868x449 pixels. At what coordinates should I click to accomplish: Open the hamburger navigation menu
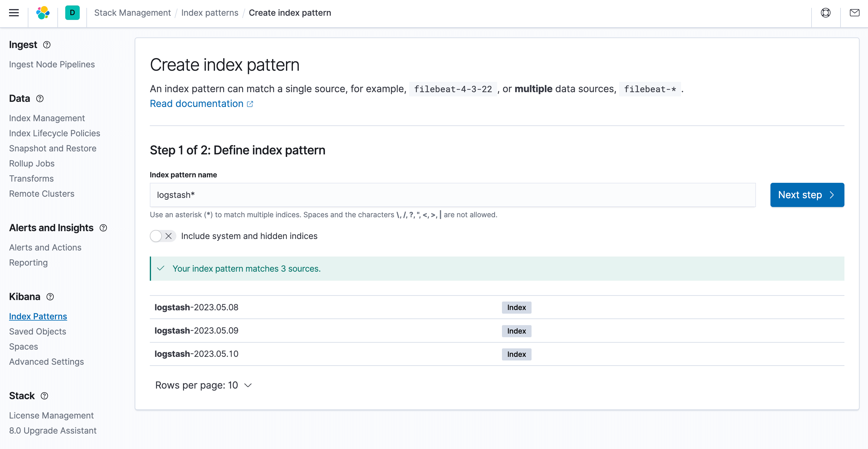coord(14,13)
